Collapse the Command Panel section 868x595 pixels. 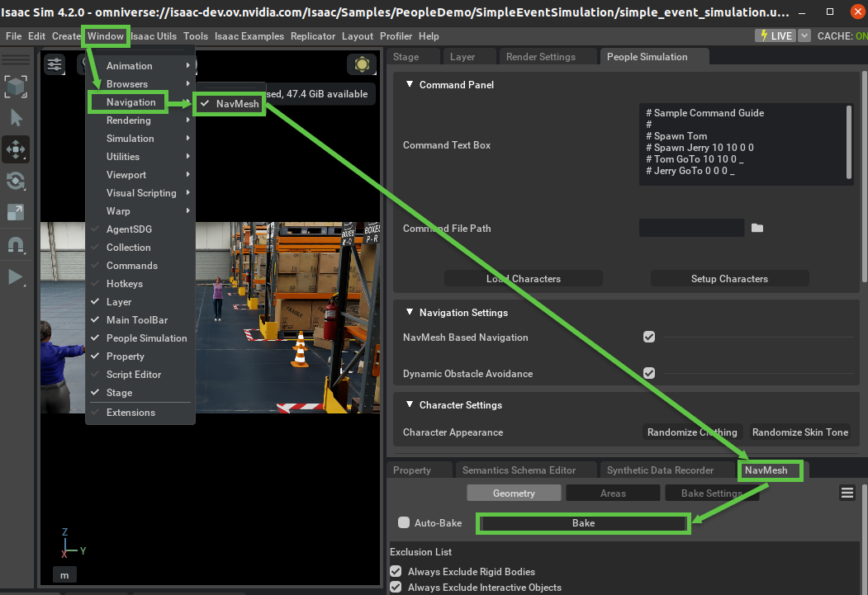point(410,85)
